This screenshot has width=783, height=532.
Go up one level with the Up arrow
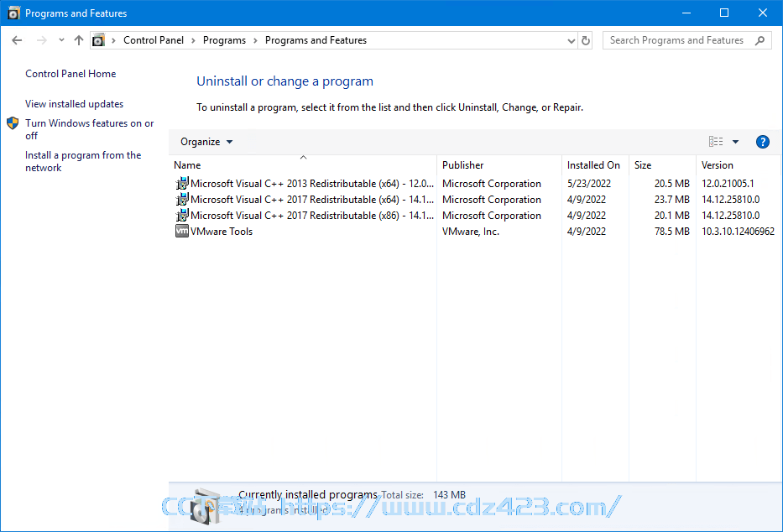tap(78, 40)
